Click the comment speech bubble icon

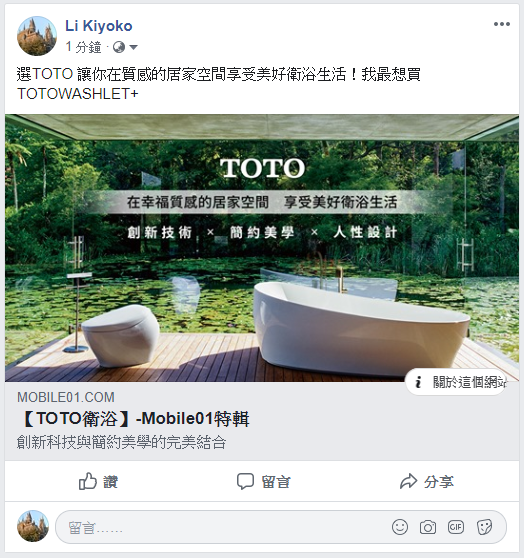pos(245,481)
